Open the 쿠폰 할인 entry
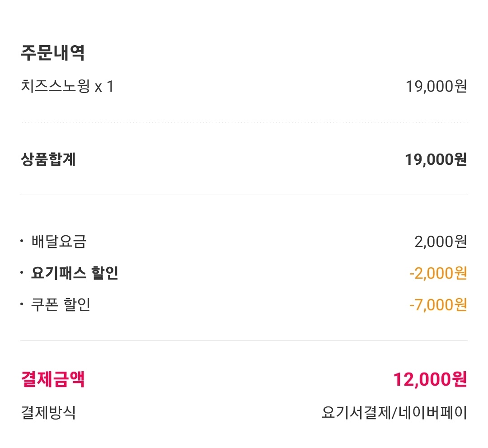The width and height of the screenshot is (488, 448). click(x=61, y=305)
